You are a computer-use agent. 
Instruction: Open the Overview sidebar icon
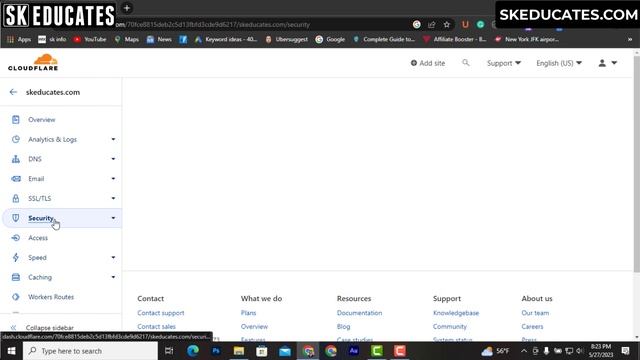coord(16,120)
